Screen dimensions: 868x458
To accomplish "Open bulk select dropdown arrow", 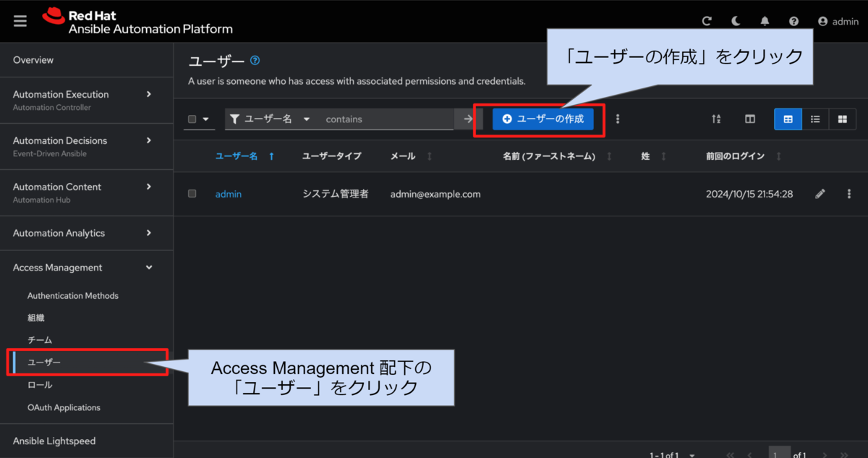I will (206, 119).
